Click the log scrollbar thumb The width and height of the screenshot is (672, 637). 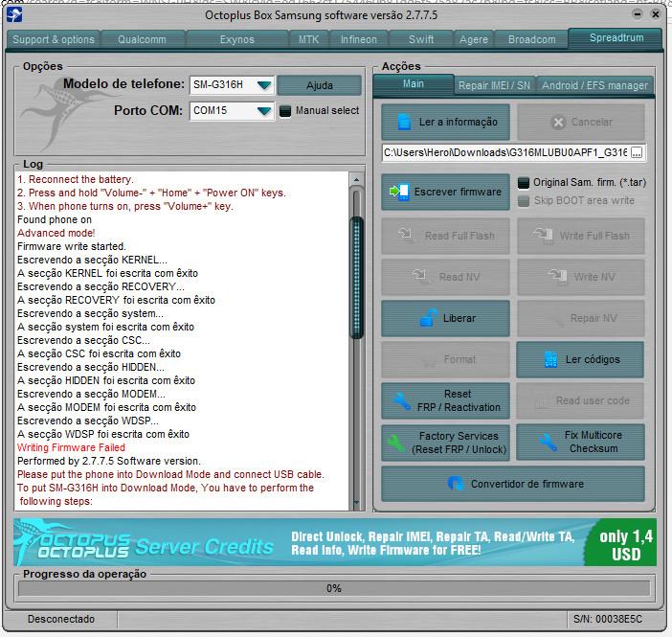(356, 277)
